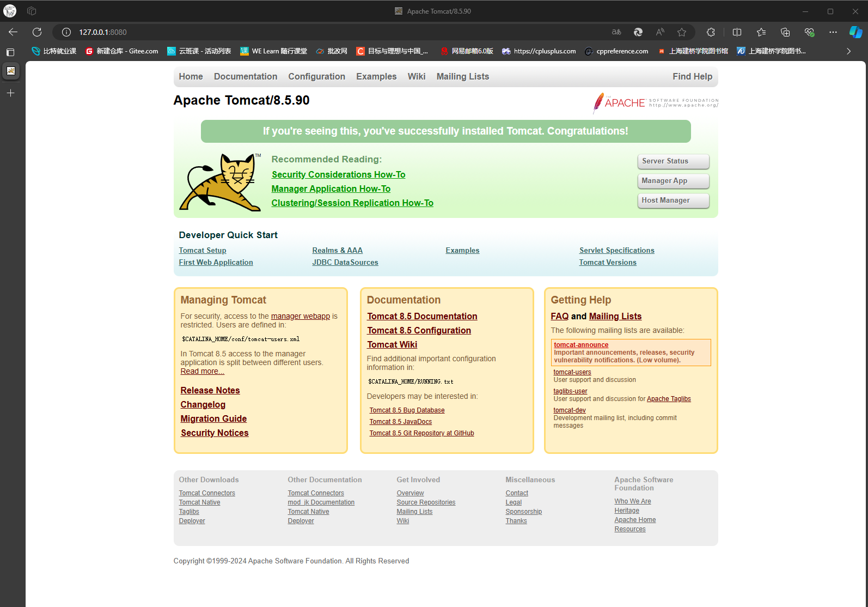The width and height of the screenshot is (868, 607).
Task: Open JDBC DataSources link
Action: 345,263
